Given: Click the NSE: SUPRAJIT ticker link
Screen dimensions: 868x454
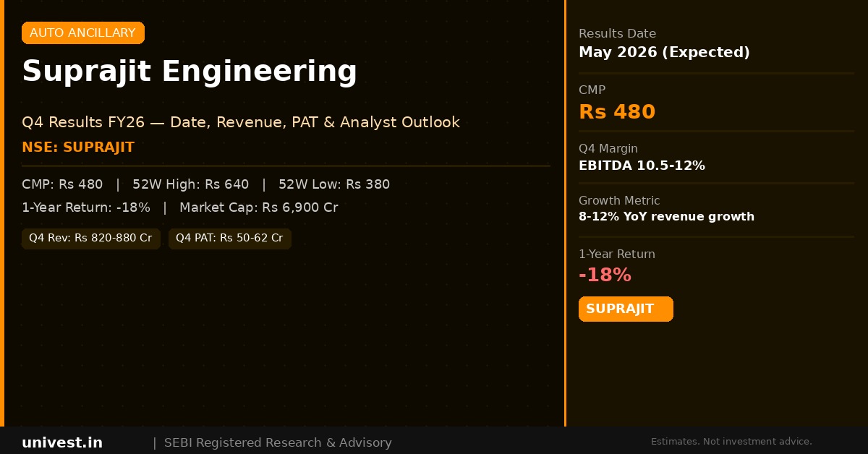Looking at the screenshot, I should point(78,147).
